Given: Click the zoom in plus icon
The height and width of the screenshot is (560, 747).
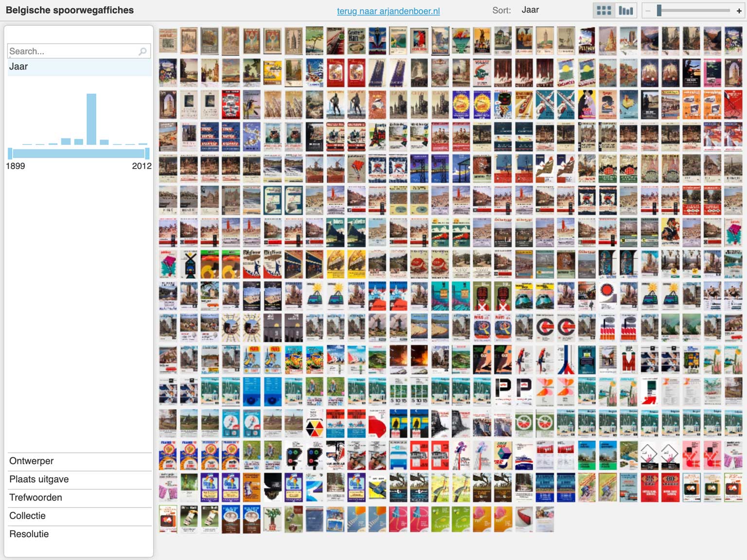Looking at the screenshot, I should (x=739, y=11).
